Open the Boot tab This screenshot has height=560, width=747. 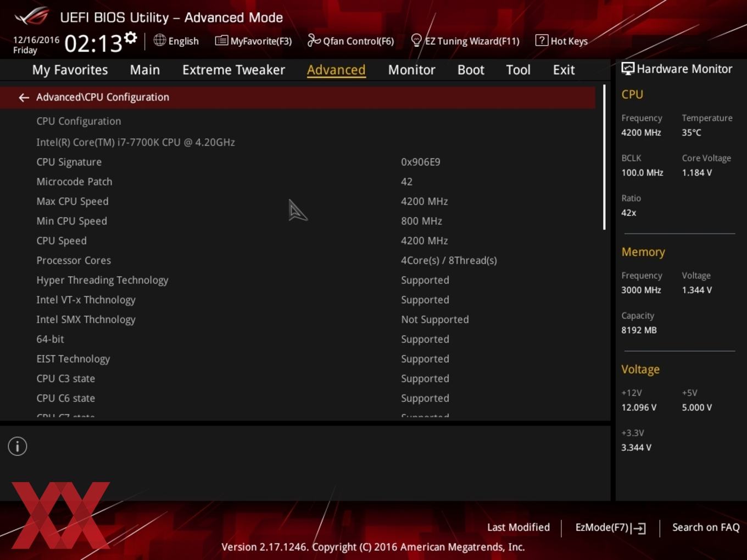[x=471, y=70]
